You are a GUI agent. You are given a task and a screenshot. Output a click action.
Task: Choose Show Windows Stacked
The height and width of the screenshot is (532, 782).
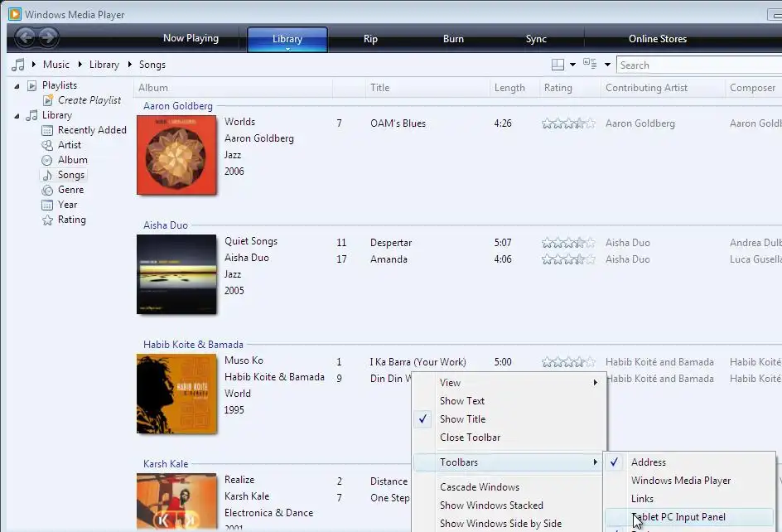(x=509, y=505)
